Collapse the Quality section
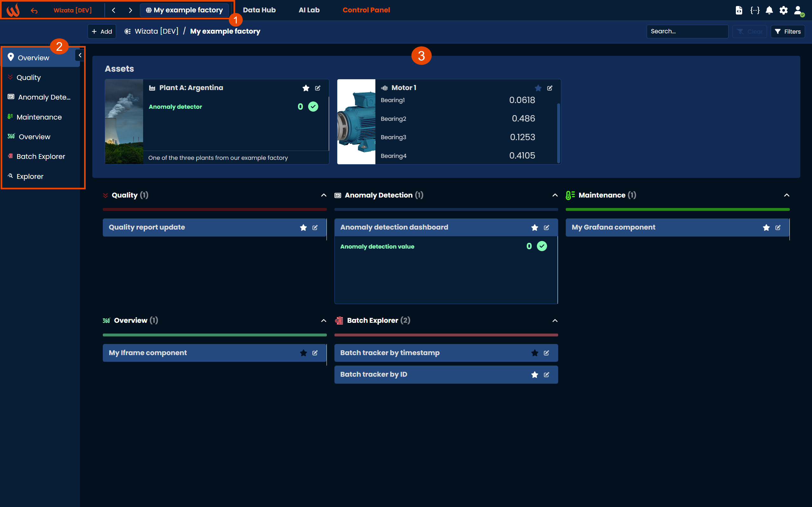The height and width of the screenshot is (507, 812). [x=323, y=195]
